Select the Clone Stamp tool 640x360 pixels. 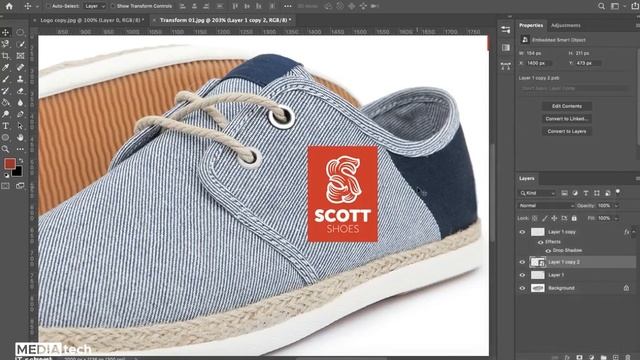coord(20,79)
